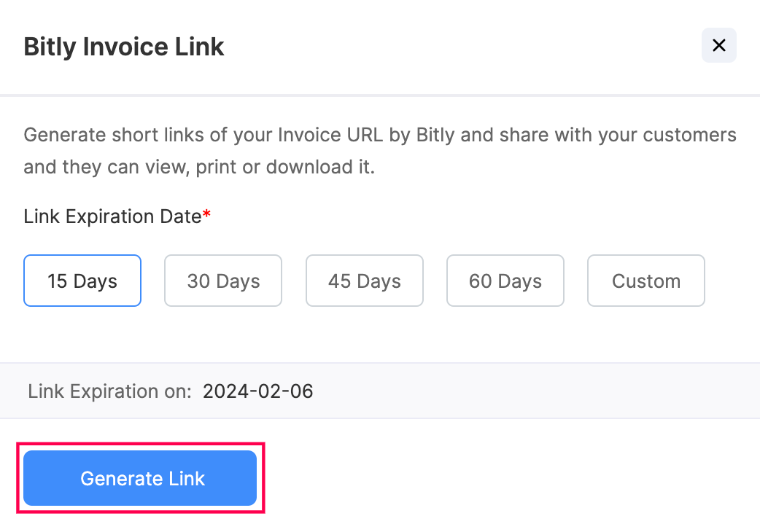The image size is (760, 532).
Task: Click the Bitly Invoice Link title
Action: [x=124, y=47]
